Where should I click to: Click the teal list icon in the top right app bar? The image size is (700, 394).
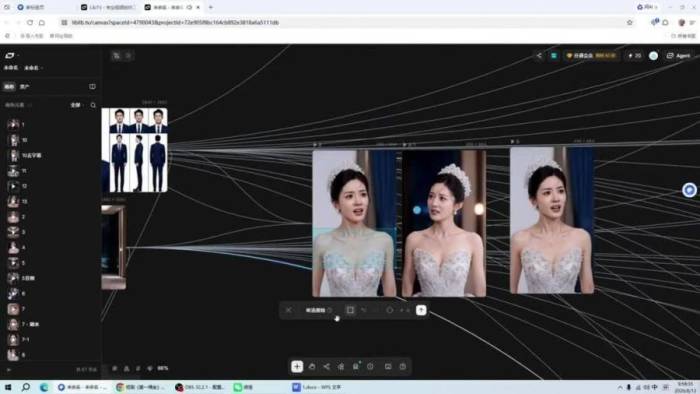pos(554,56)
